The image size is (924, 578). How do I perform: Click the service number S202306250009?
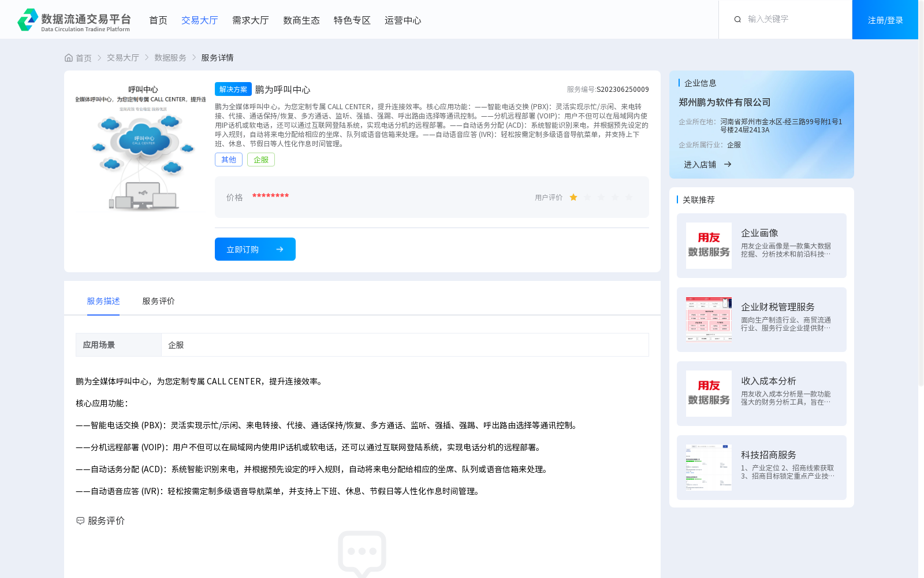pos(623,90)
